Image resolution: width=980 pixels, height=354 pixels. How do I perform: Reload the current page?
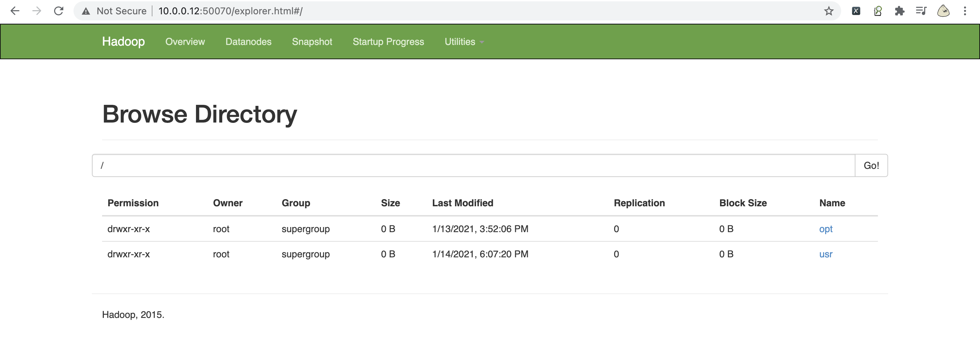tap(59, 11)
